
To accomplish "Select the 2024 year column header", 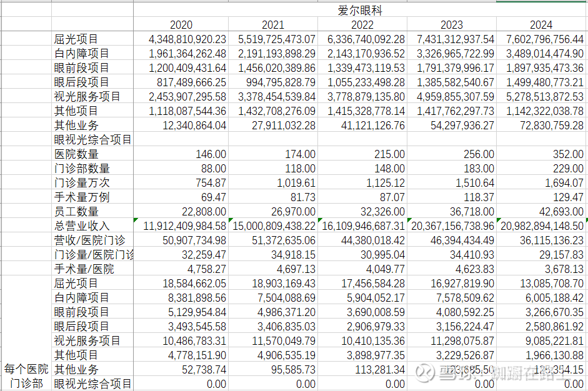I will (541, 24).
